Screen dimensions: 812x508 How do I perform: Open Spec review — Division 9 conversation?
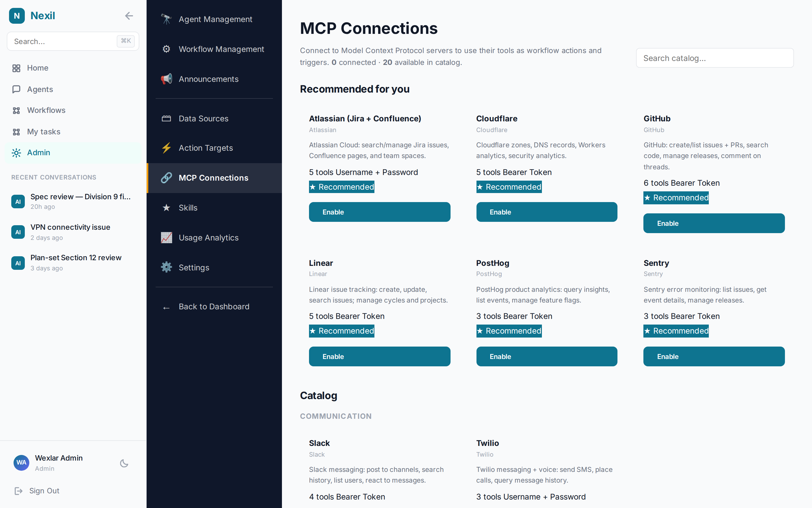tap(73, 202)
